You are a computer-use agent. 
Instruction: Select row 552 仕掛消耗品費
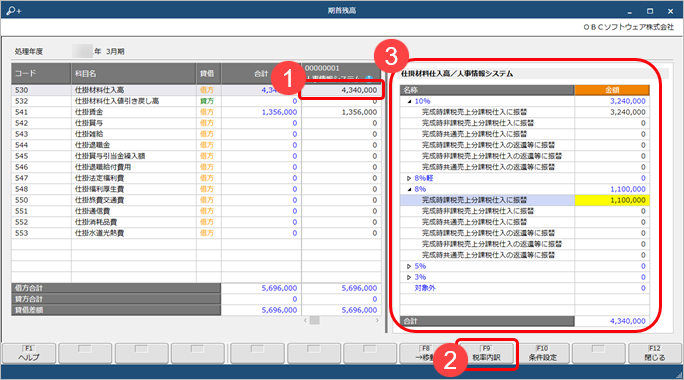pyautogui.click(x=196, y=222)
